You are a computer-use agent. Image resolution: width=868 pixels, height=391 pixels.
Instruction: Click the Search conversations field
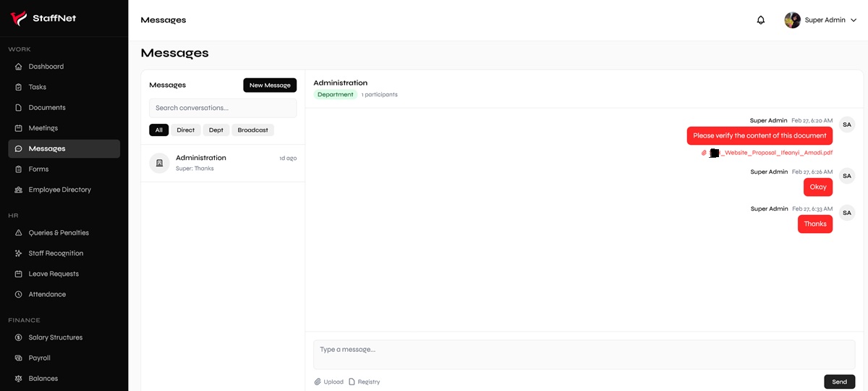(x=223, y=108)
